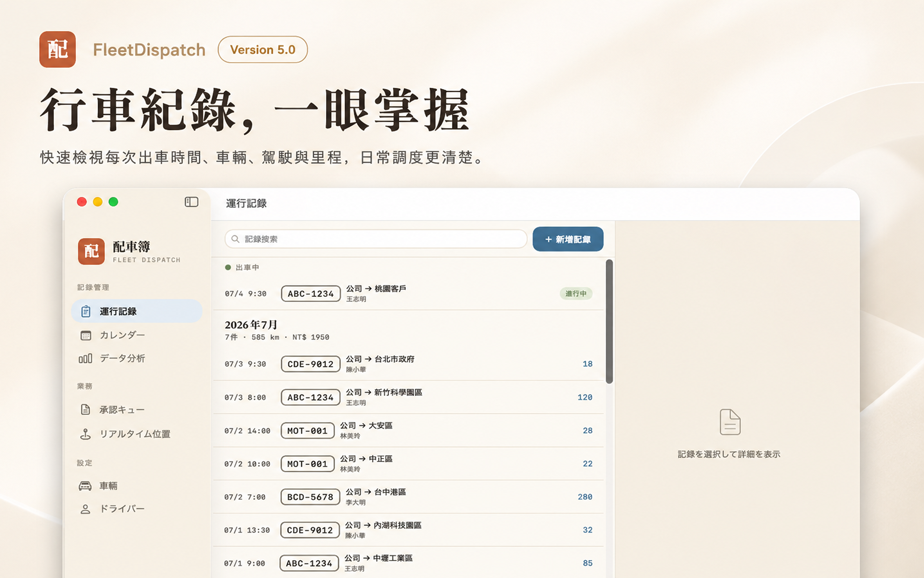The height and width of the screenshot is (578, 924).
Task: Select the 公司 → 台北市政府 record
Action: click(408, 364)
